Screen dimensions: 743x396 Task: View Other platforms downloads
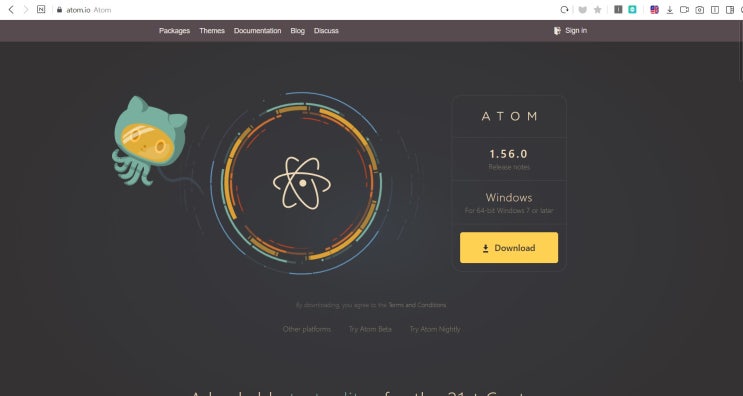(307, 329)
